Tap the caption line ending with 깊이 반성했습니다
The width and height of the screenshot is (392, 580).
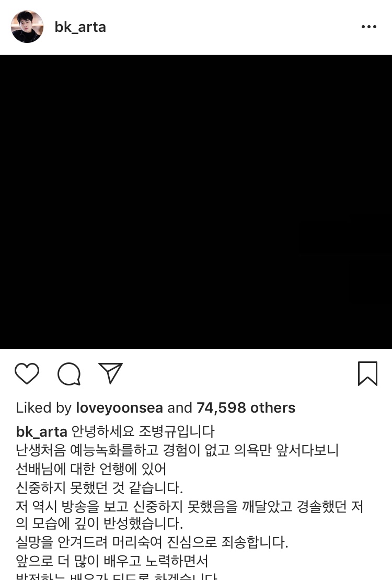point(99,523)
